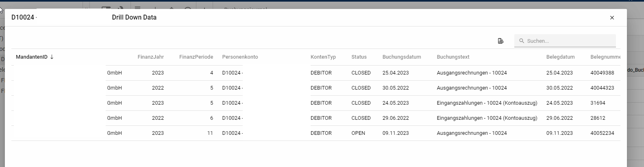
Task: Click the Belegnummer 28612 cell
Action: click(598, 118)
